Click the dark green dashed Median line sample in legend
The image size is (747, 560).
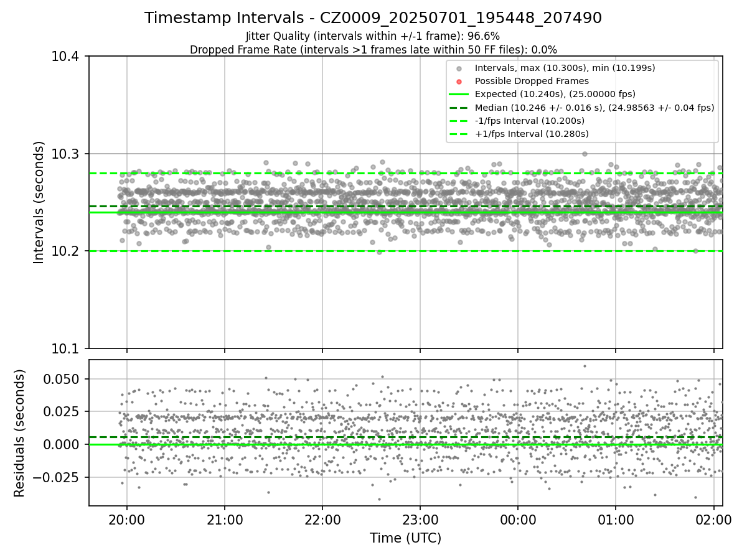tap(459, 108)
